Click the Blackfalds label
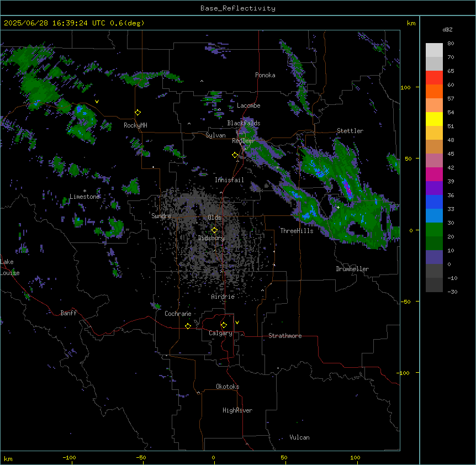Viewport: 476px width, 465px height. pos(244,123)
